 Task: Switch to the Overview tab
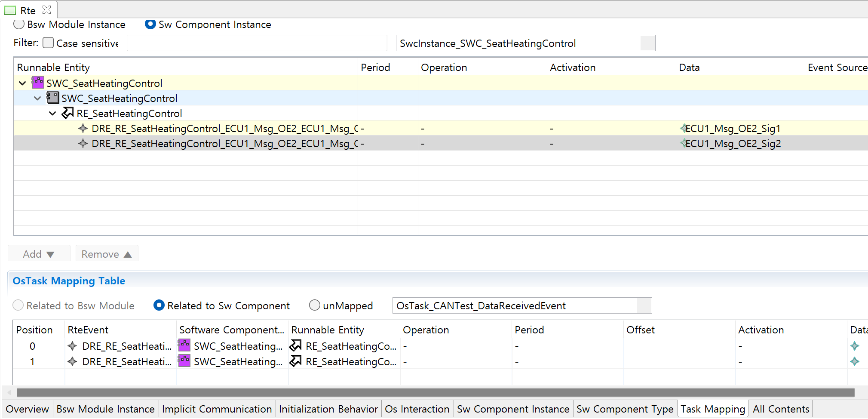pos(28,409)
